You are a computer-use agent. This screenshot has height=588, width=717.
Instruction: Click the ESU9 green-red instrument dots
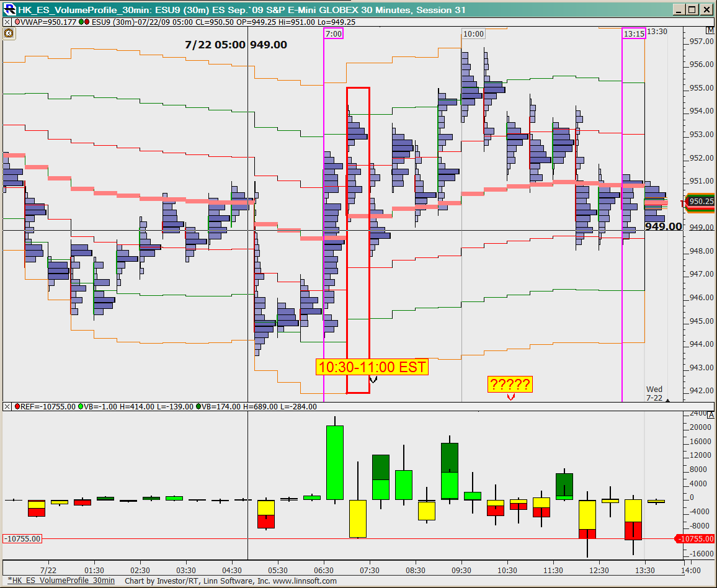click(84, 22)
